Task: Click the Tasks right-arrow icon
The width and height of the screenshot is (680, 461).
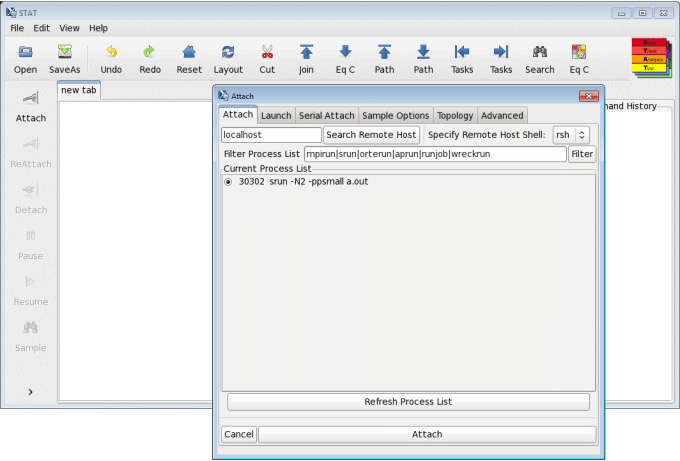Action: coord(501,52)
